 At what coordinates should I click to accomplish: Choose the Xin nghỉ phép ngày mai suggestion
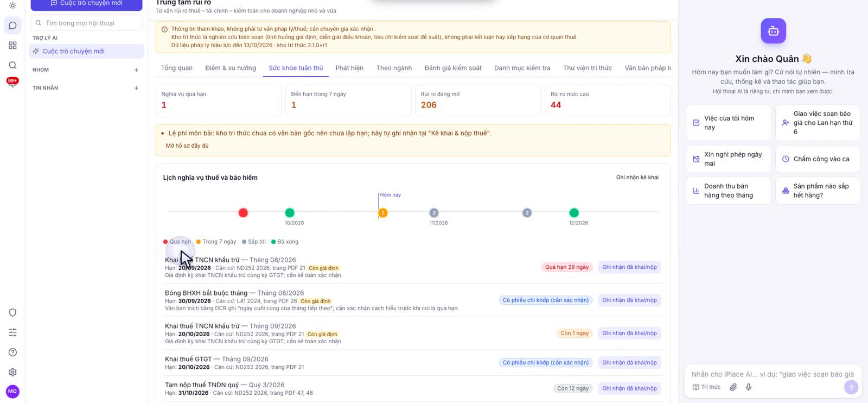pyautogui.click(x=729, y=159)
